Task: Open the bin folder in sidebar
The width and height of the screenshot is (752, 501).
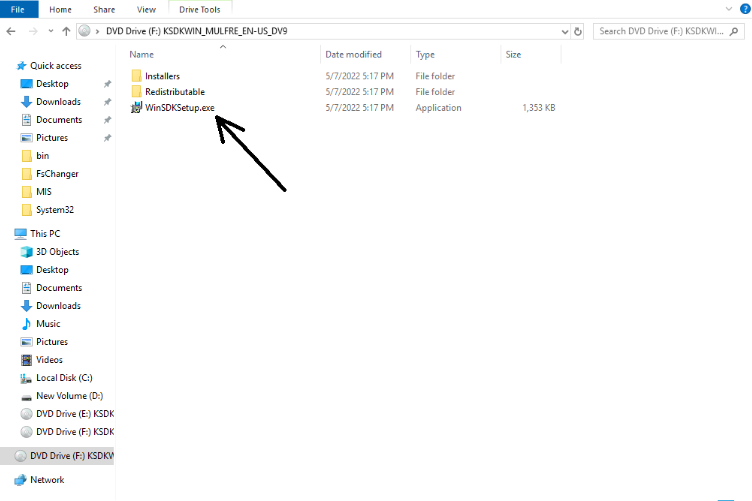Action: pyautogui.click(x=43, y=156)
